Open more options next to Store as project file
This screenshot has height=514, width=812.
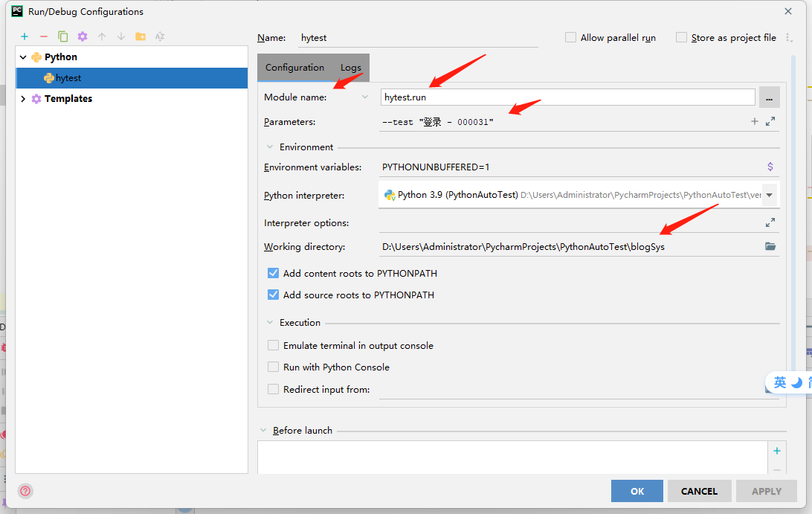pyautogui.click(x=789, y=38)
